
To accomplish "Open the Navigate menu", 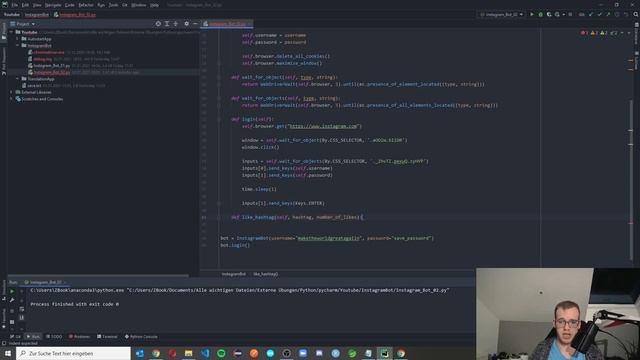I will (53, 5).
